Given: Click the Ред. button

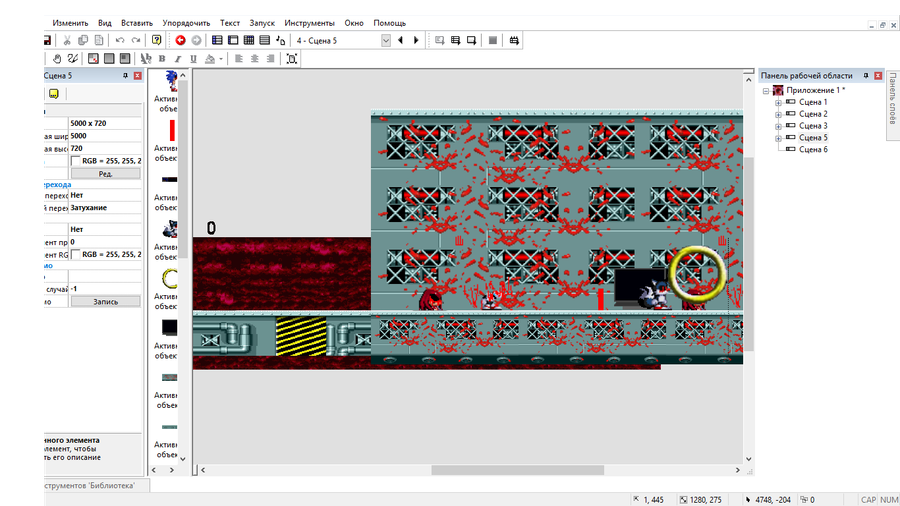Looking at the screenshot, I should pos(106,173).
